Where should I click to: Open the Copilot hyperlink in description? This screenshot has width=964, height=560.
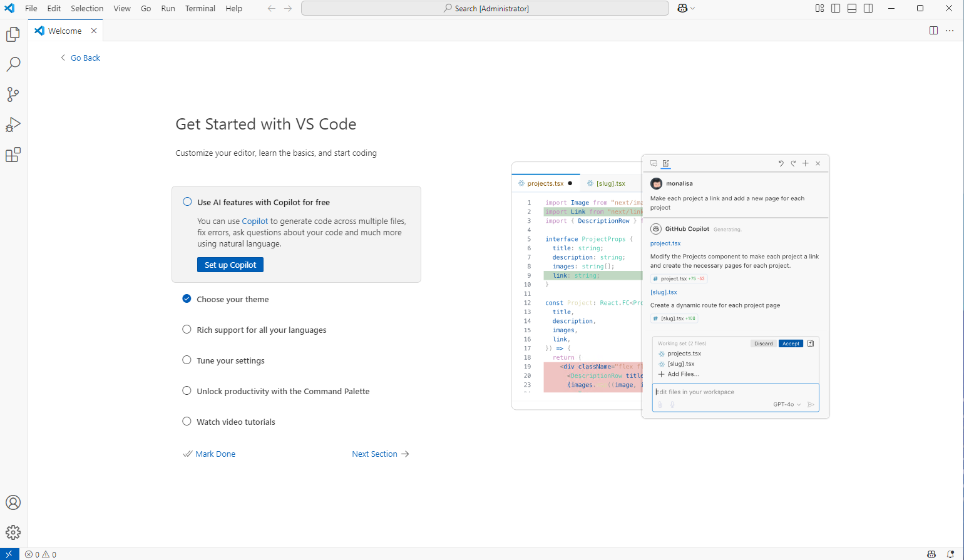click(255, 221)
